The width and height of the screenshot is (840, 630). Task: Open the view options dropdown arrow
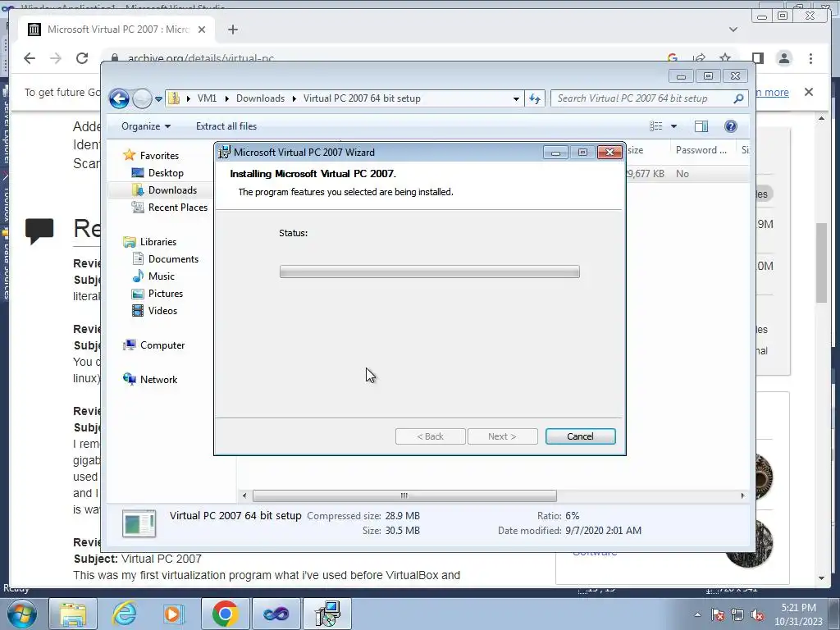[674, 126]
